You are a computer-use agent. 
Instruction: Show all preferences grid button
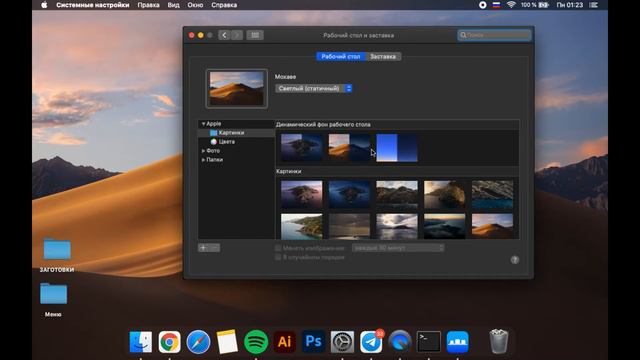click(255, 35)
